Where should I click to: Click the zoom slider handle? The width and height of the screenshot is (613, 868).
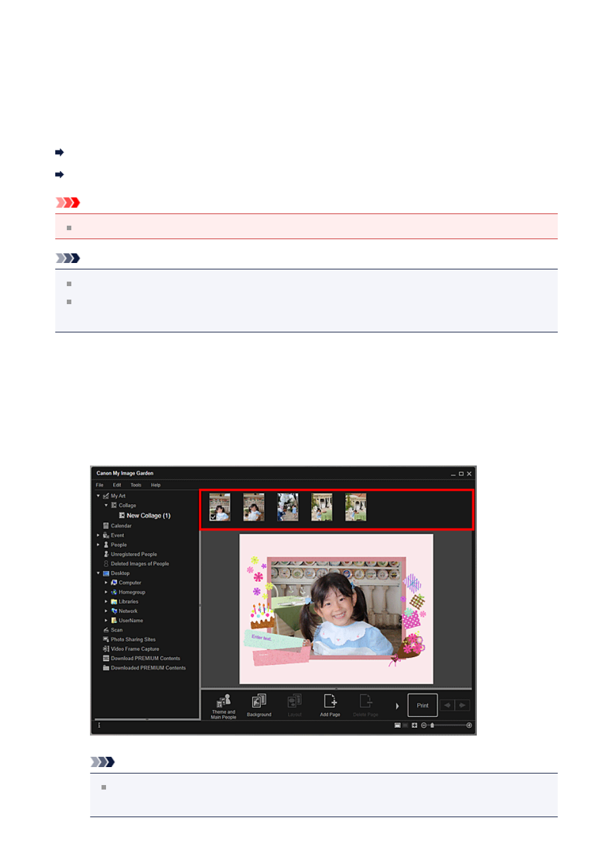[432, 725]
